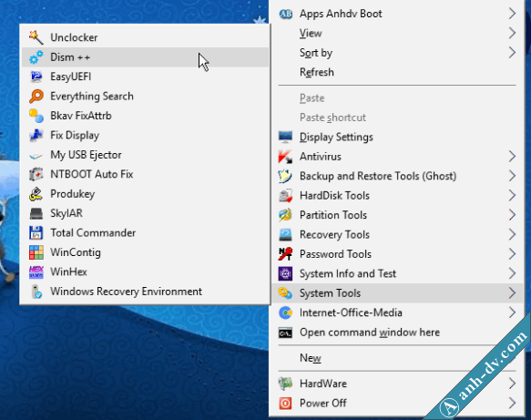Click the Unclocker wand icon

coord(36,37)
